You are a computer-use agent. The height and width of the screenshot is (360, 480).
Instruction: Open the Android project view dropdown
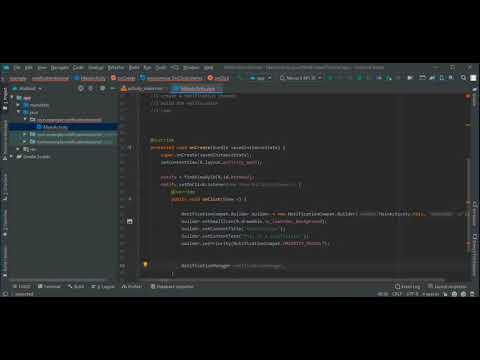(x=27, y=88)
